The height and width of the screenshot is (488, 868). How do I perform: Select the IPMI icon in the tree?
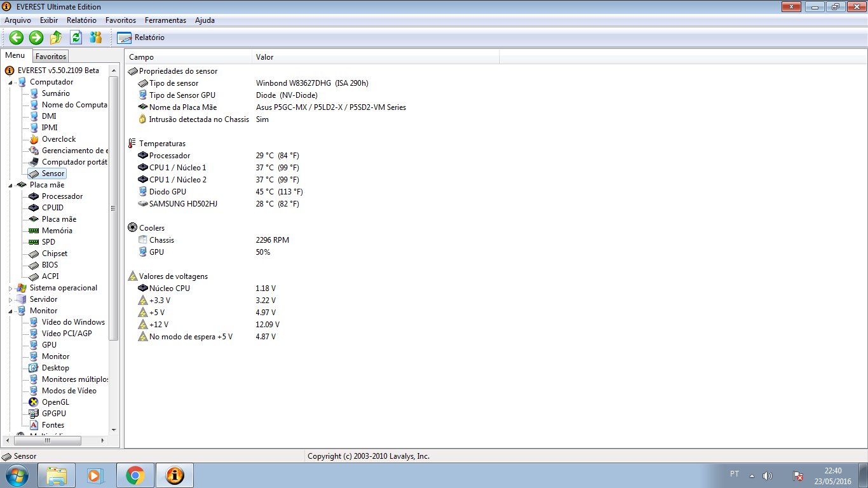(34, 128)
